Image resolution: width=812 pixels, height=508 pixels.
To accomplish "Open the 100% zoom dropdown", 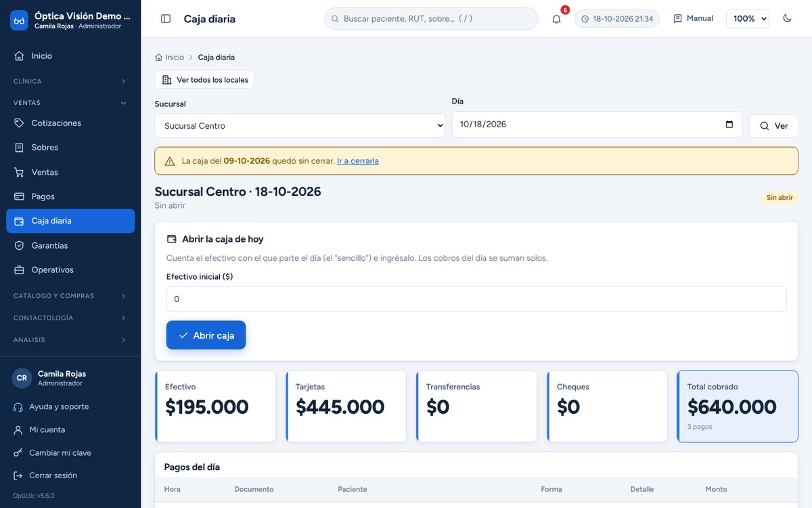I will [x=748, y=19].
